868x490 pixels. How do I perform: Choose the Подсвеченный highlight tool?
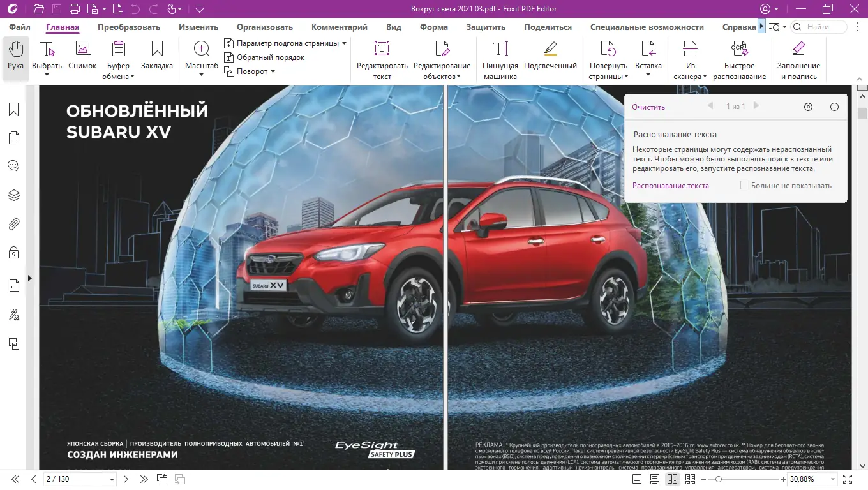pyautogui.click(x=550, y=56)
